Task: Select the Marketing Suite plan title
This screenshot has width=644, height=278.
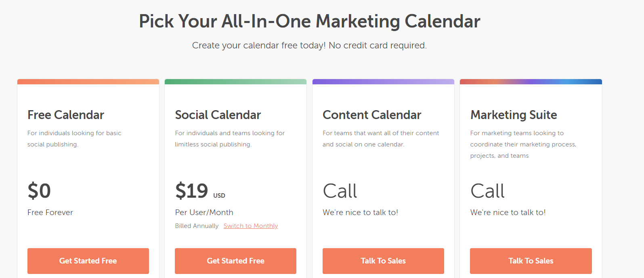Action: pyautogui.click(x=514, y=115)
